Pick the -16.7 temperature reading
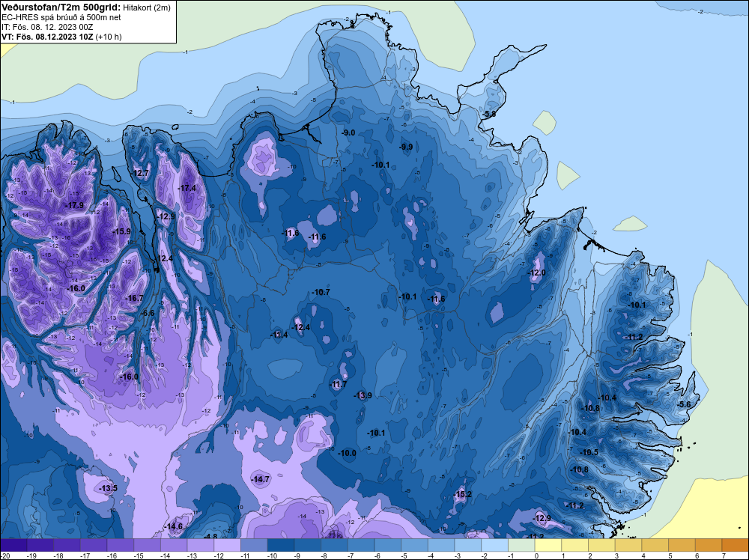 [x=134, y=298]
